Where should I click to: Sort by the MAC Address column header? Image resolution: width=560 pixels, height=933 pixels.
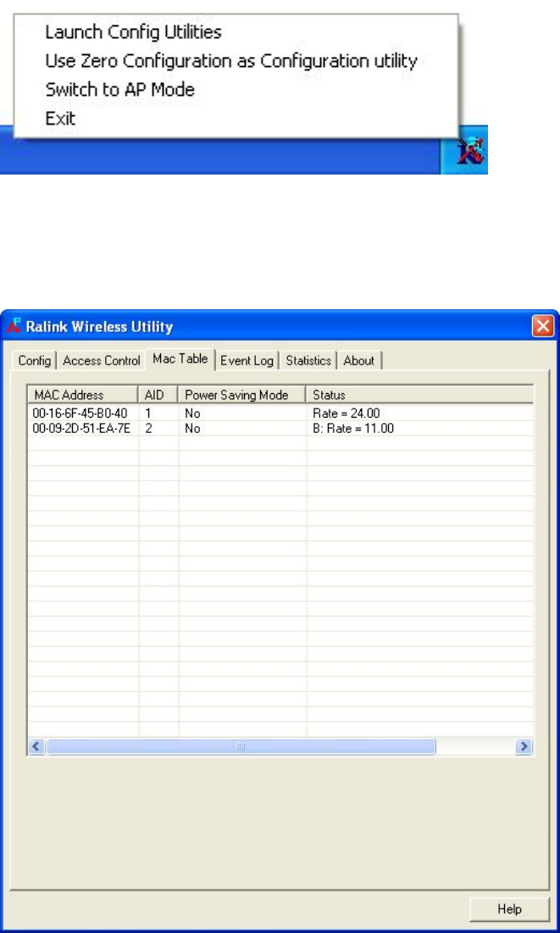point(83,395)
